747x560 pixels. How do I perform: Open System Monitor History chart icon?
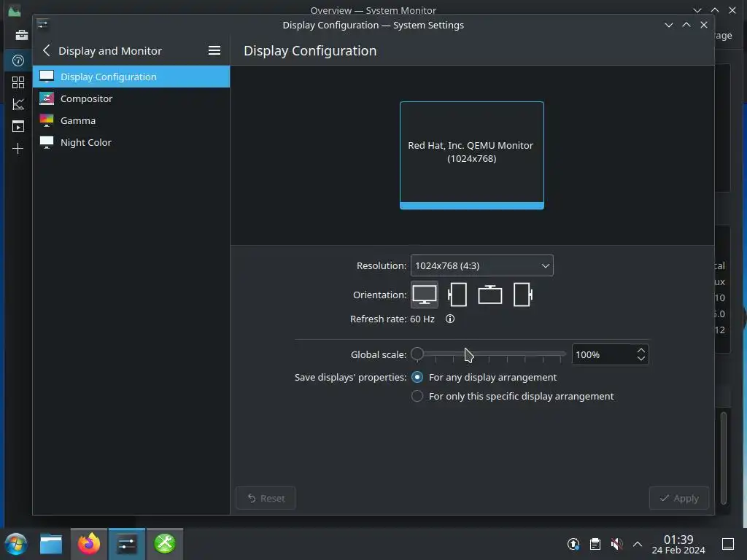(x=18, y=104)
